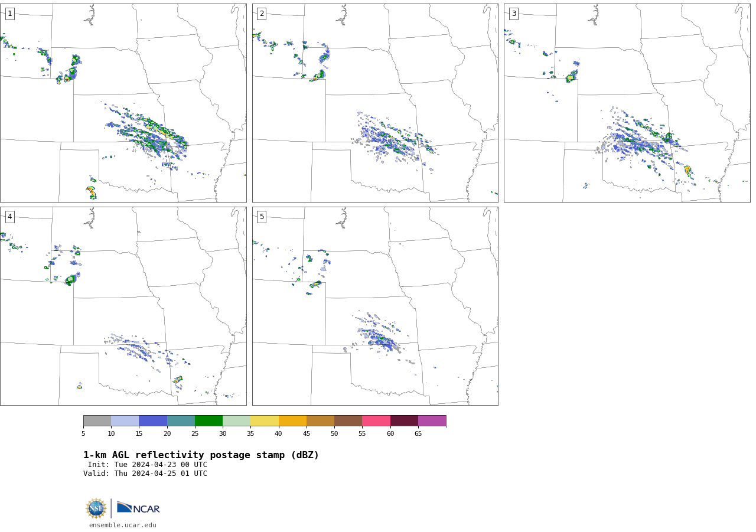Click the panel number 1 label
The height and width of the screenshot is (532, 756).
click(9, 14)
